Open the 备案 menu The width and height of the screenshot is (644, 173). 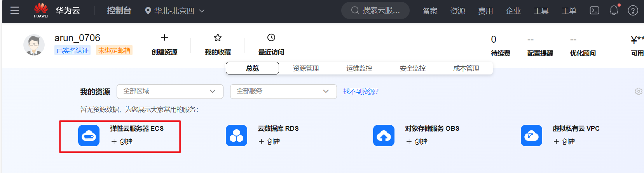(x=430, y=11)
